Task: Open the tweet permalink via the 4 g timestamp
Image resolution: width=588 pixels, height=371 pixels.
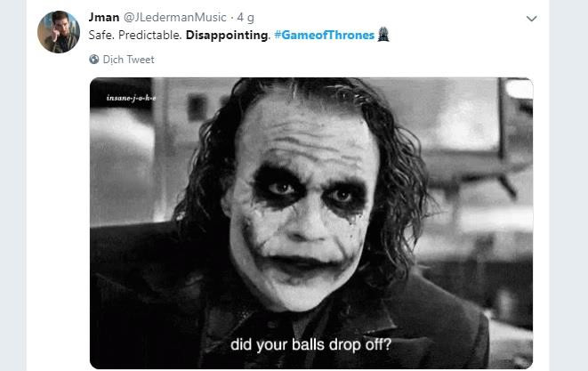Action: [246, 17]
